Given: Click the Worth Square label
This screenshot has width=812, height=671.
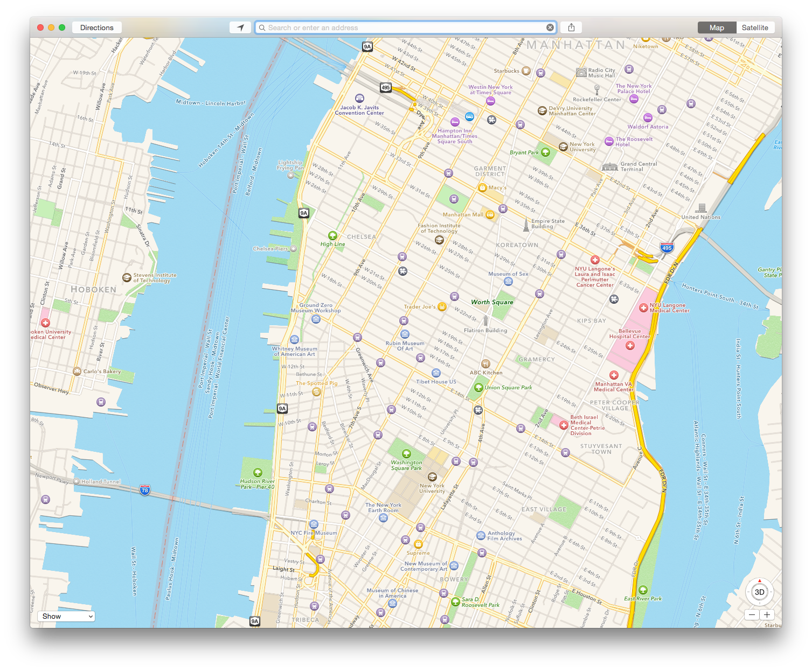Looking at the screenshot, I should [492, 302].
